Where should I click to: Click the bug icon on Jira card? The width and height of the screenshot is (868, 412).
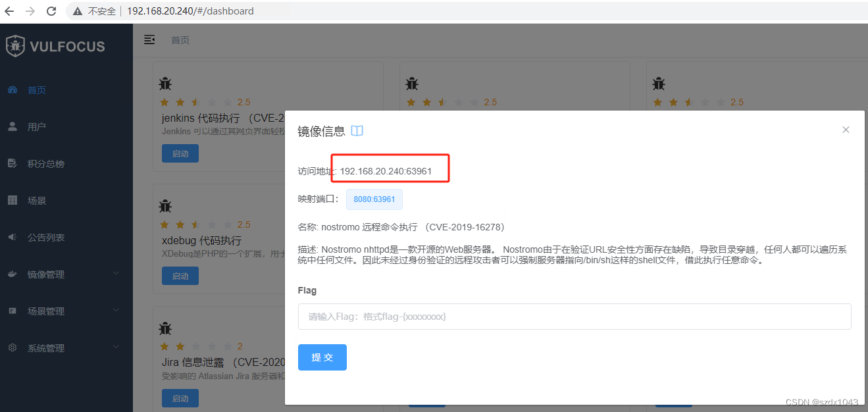[x=165, y=328]
